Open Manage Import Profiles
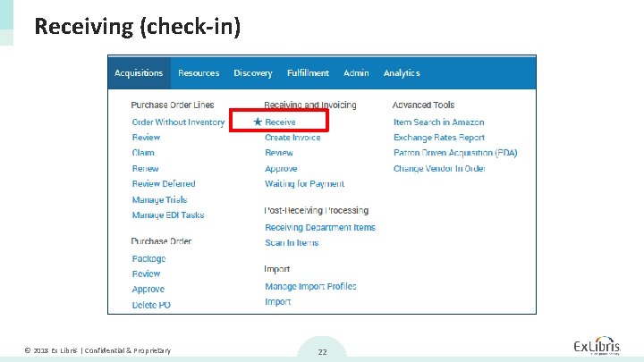This screenshot has height=362, width=644. click(310, 287)
